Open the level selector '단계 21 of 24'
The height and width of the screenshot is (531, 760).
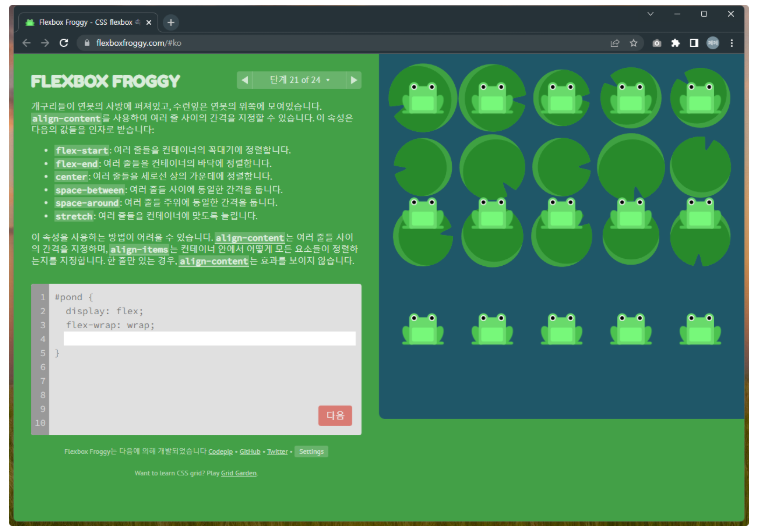300,80
